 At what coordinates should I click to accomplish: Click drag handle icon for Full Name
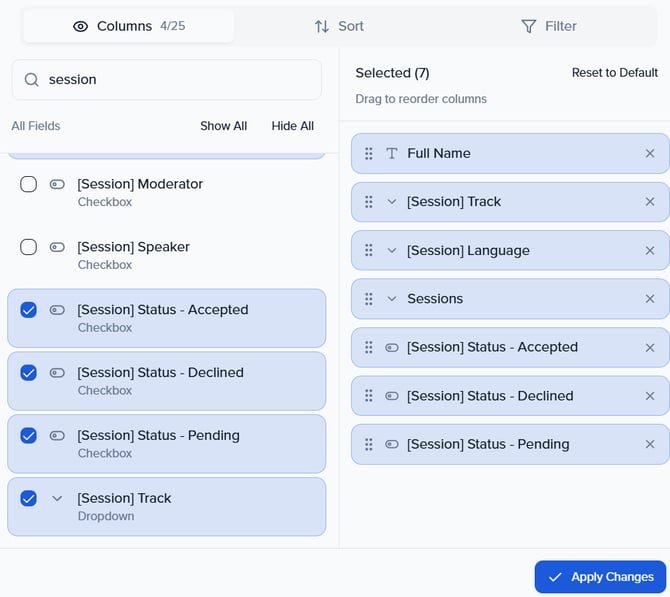point(369,154)
